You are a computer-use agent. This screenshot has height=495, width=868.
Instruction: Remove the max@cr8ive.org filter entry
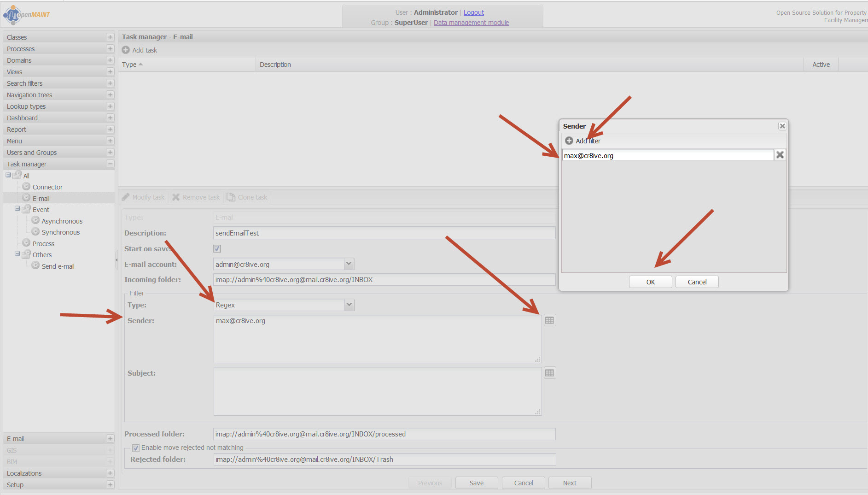pyautogui.click(x=780, y=155)
